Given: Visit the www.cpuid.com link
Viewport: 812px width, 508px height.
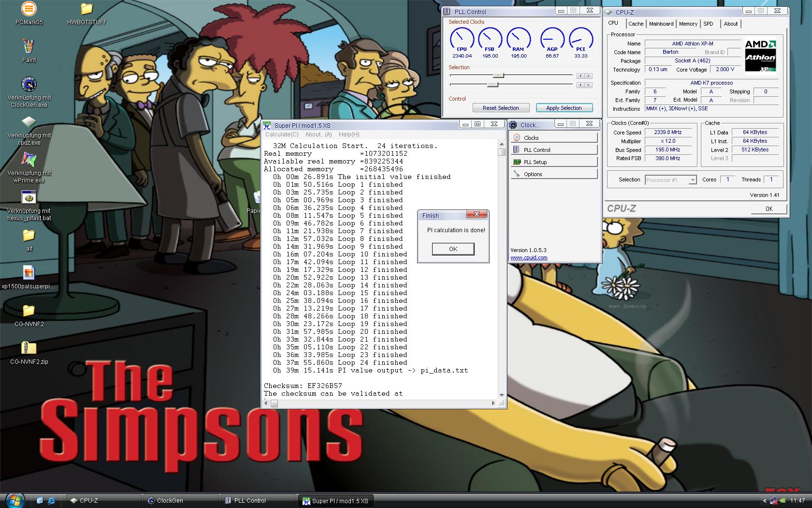Looking at the screenshot, I should click(529, 257).
